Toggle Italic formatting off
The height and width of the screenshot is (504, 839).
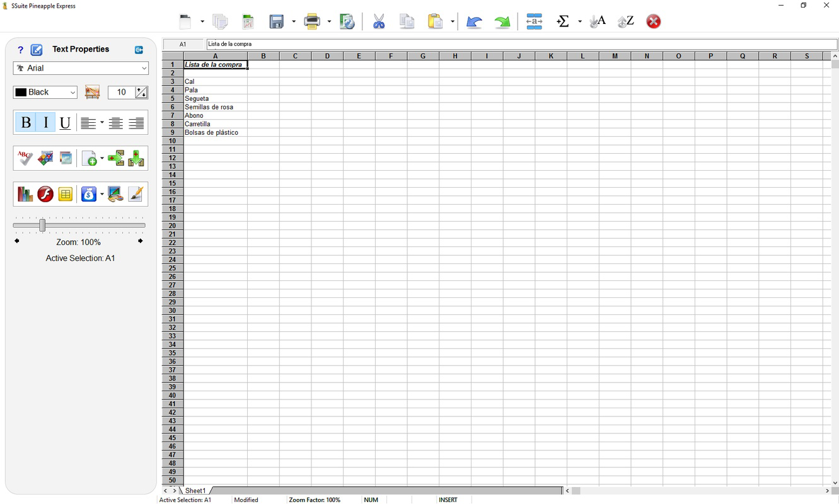(x=45, y=123)
